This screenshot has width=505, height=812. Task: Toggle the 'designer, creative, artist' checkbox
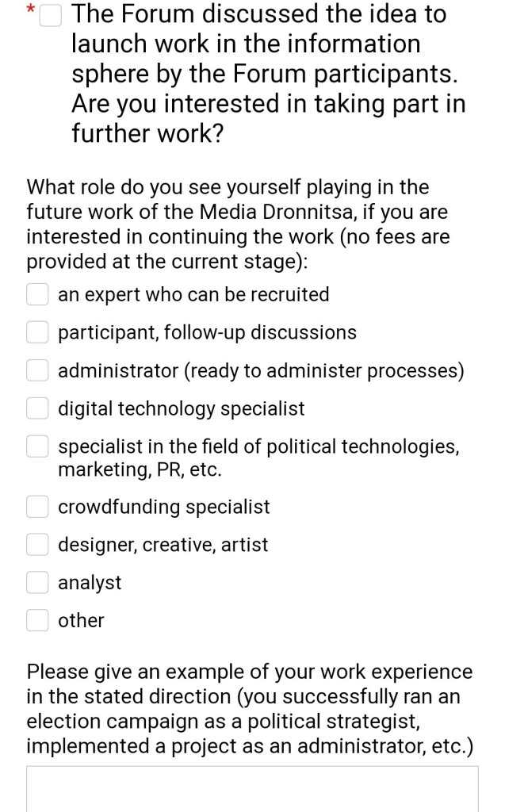(38, 544)
